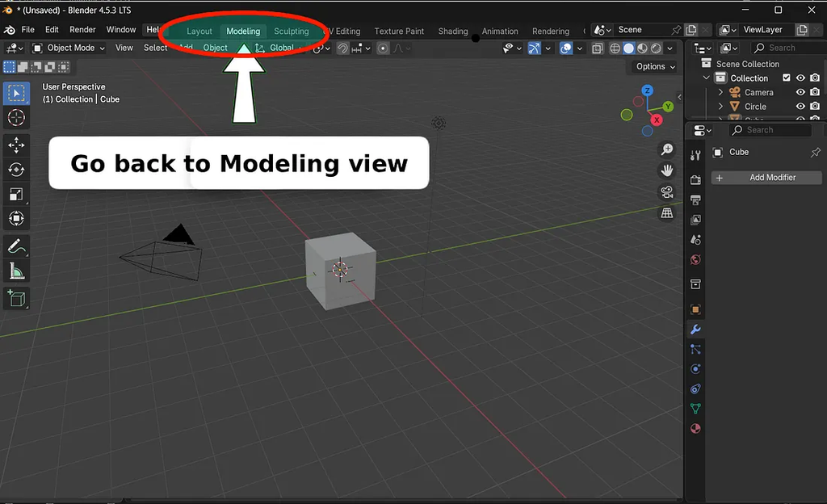Click the magnifier to zoom the viewport
This screenshot has width=827, height=504.
667,149
